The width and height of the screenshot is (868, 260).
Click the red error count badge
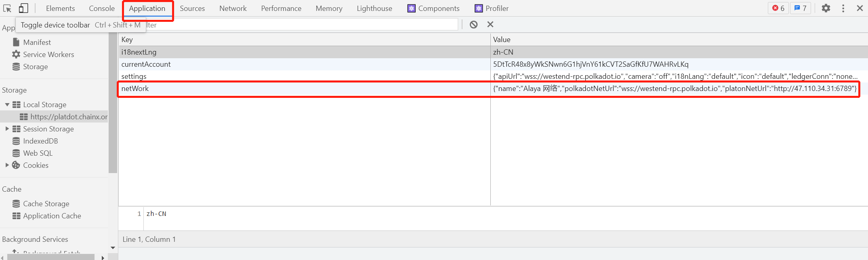778,8
